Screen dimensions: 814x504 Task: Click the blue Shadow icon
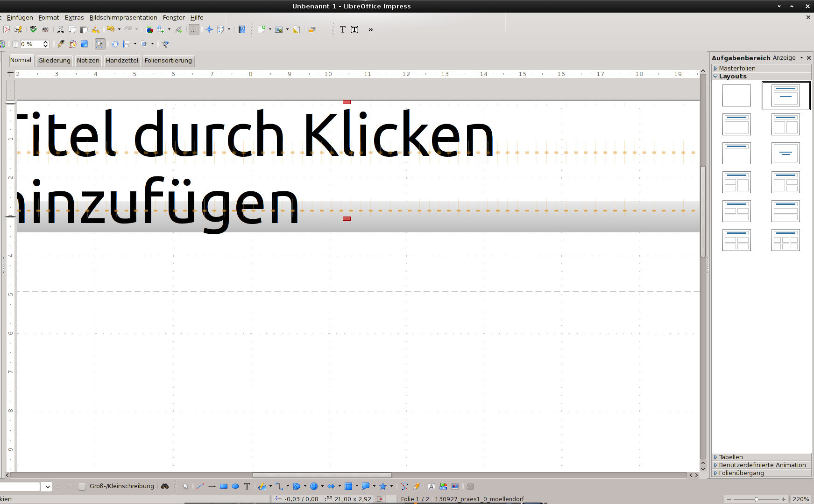point(85,44)
